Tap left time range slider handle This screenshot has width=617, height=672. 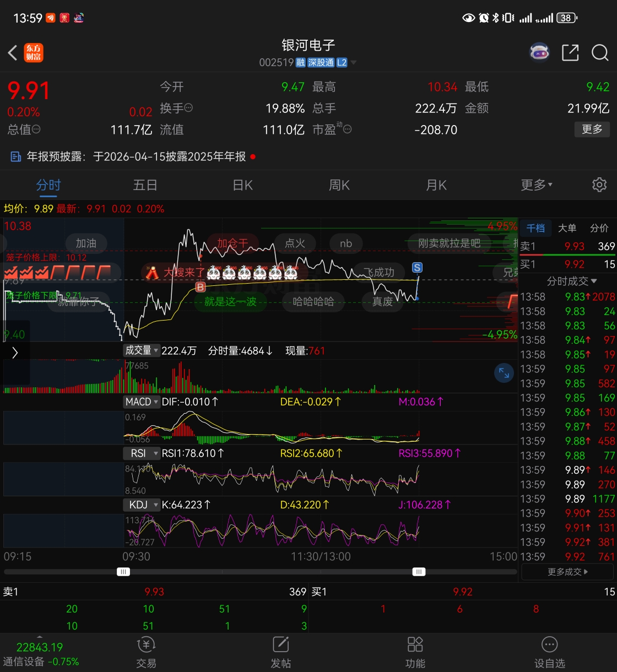123,572
